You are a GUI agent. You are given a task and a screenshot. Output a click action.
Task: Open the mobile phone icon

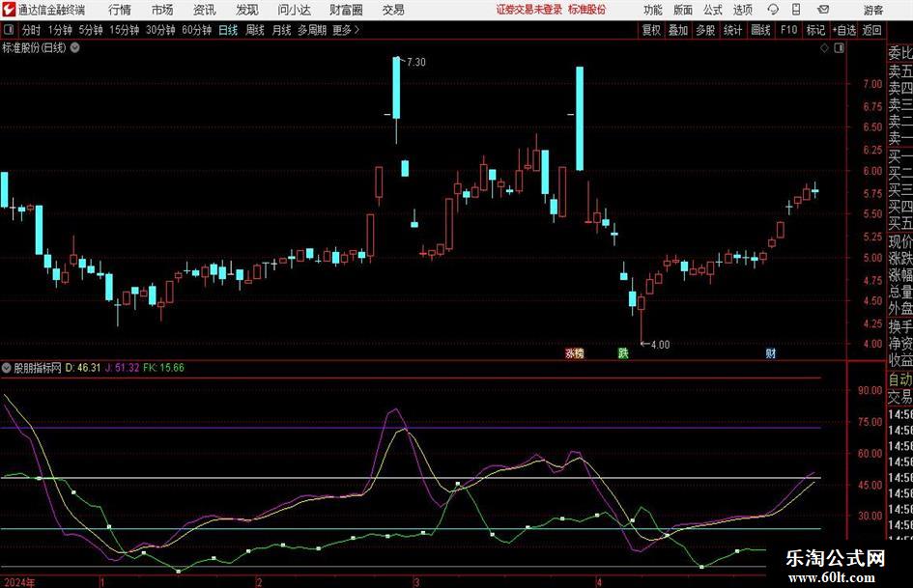[796, 10]
